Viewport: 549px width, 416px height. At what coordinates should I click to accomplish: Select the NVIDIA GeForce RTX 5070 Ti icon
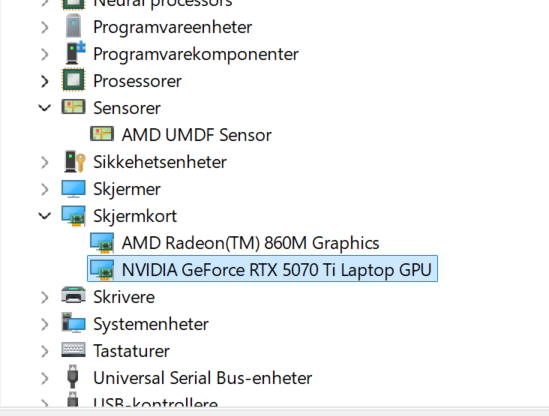(102, 270)
